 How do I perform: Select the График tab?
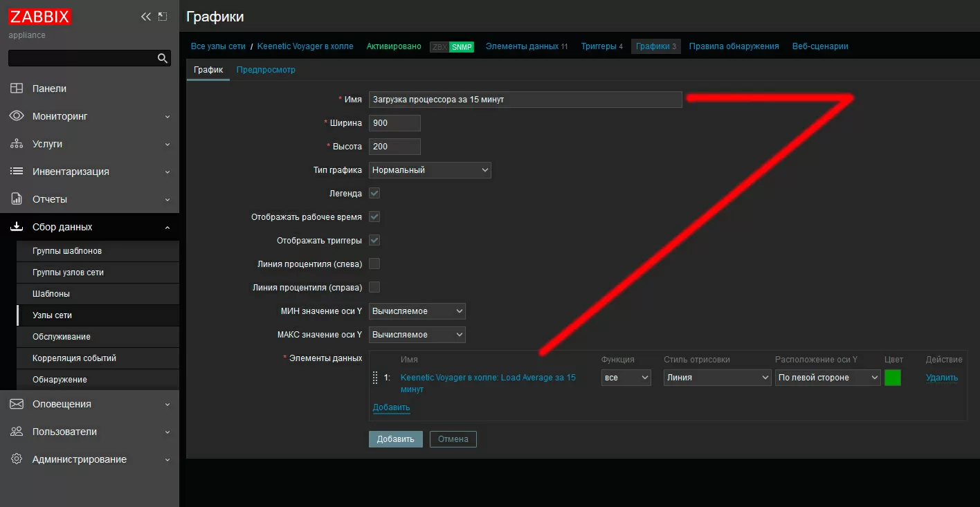pos(208,70)
